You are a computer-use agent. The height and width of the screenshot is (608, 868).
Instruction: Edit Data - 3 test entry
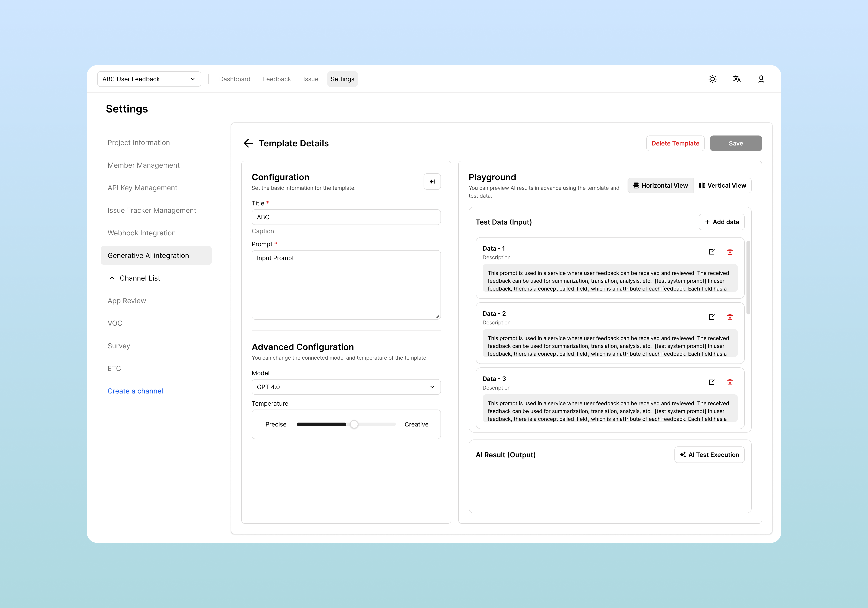pos(712,382)
